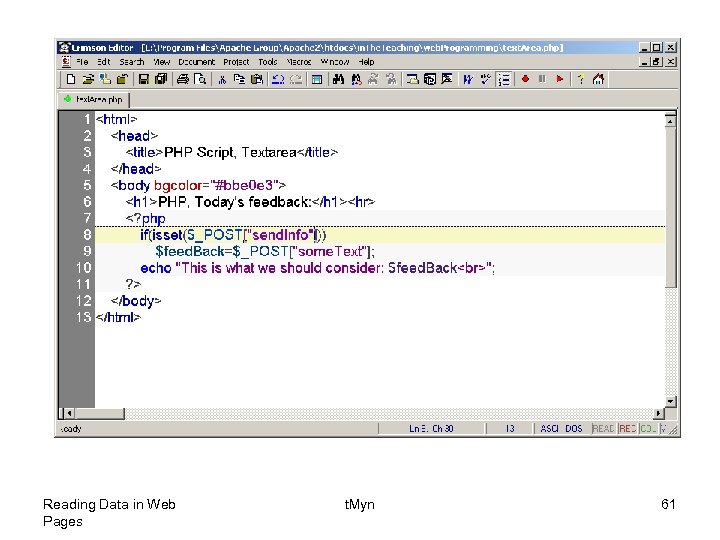720x540 pixels.
Task: Click the Home page house icon
Action: (598, 79)
